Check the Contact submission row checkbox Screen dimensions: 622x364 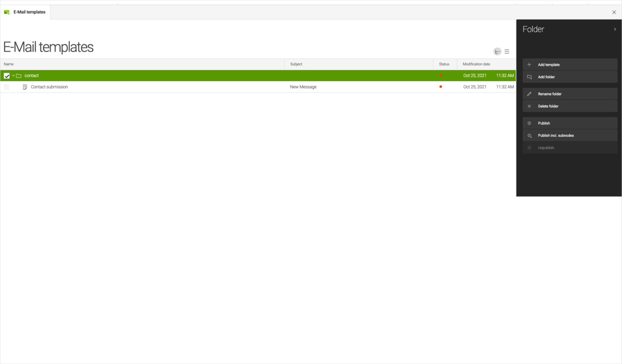[7, 87]
